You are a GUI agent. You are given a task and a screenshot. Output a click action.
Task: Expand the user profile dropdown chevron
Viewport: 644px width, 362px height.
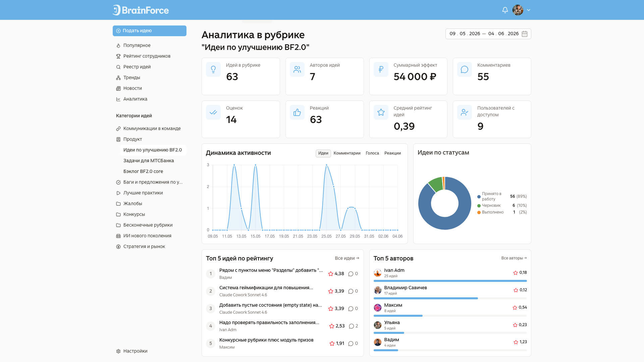[529, 10]
